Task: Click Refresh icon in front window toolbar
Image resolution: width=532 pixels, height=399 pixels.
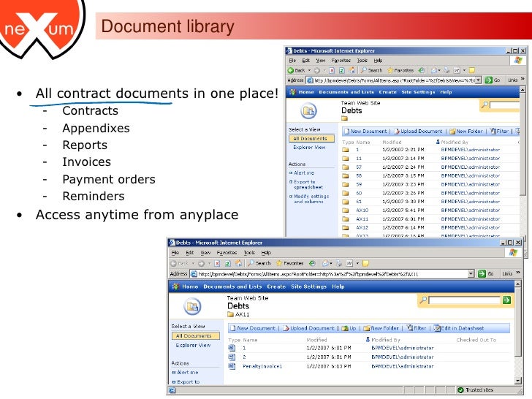Action: (x=228, y=263)
